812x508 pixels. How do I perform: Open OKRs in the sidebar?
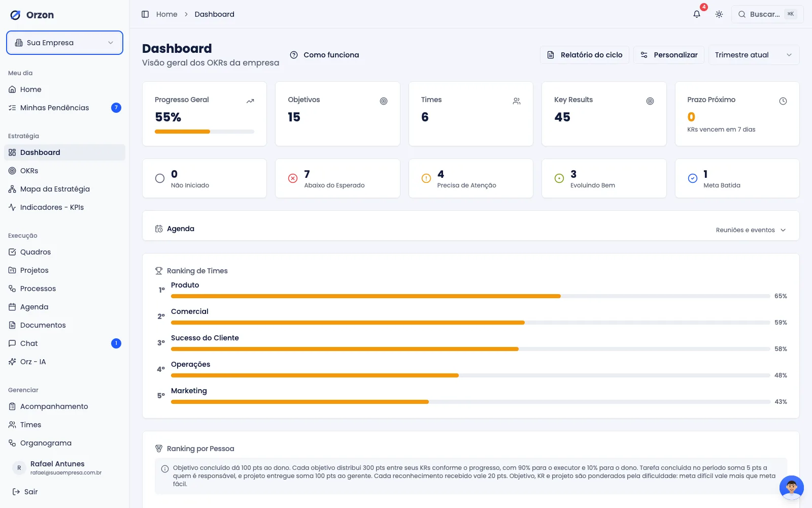[64, 171]
